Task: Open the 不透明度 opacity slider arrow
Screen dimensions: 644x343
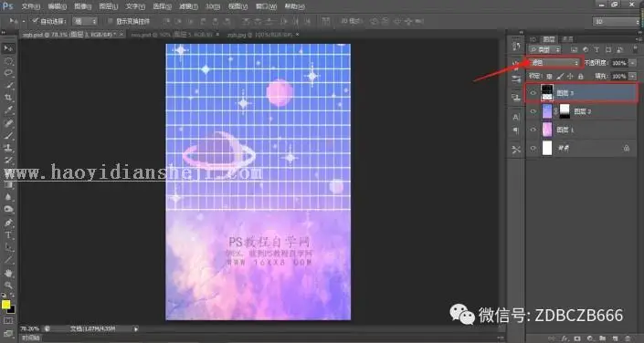Action: point(632,63)
